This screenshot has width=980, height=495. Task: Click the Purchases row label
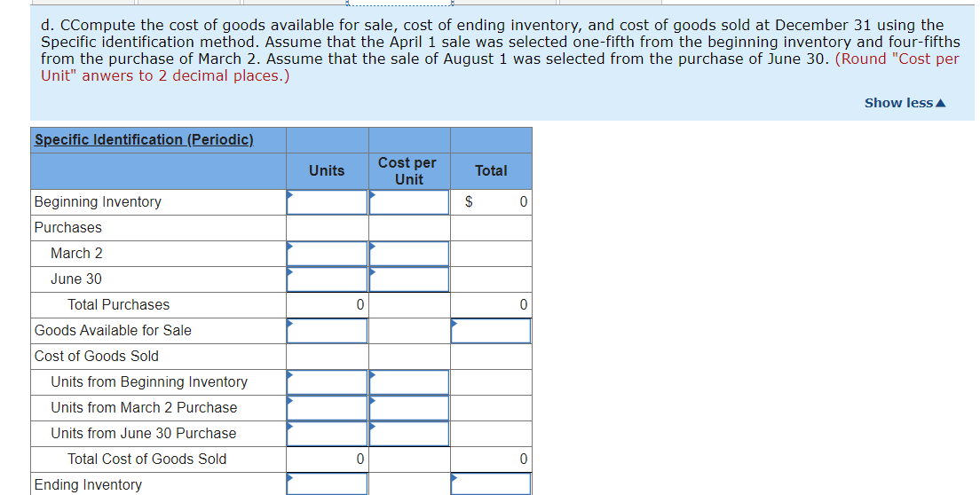point(68,228)
